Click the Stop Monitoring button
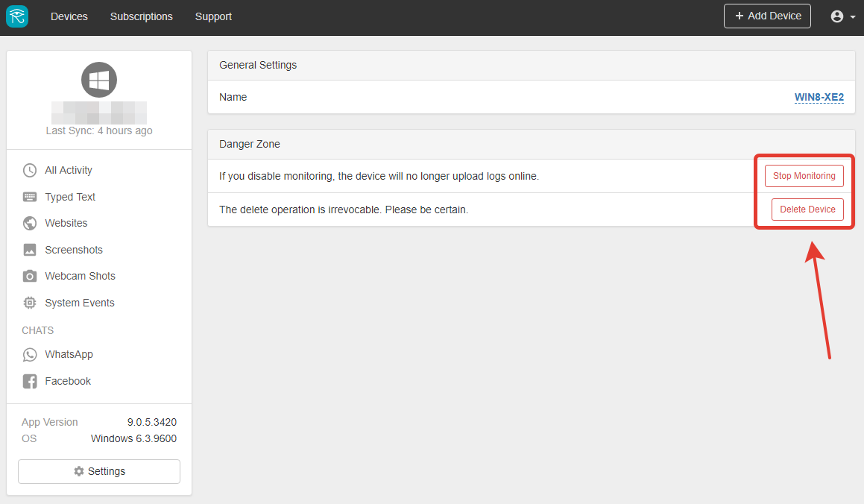Screen dimensions: 864x504 804,176
